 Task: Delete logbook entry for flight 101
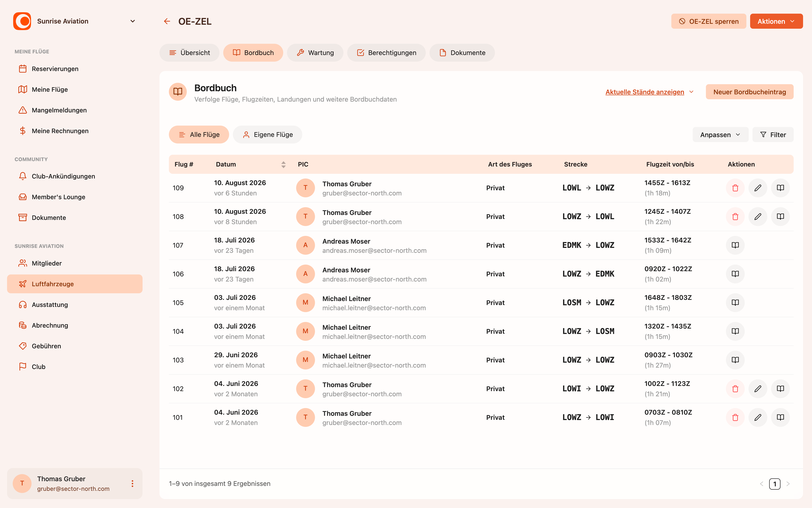[x=735, y=418]
